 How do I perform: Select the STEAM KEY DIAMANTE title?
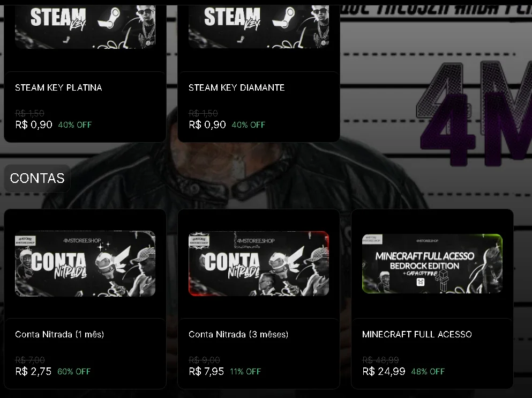click(236, 87)
